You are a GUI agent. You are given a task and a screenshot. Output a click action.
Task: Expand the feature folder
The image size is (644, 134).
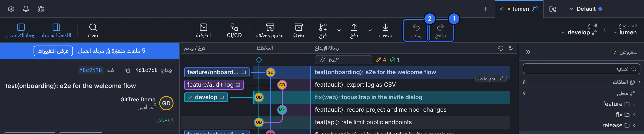pos(581,104)
